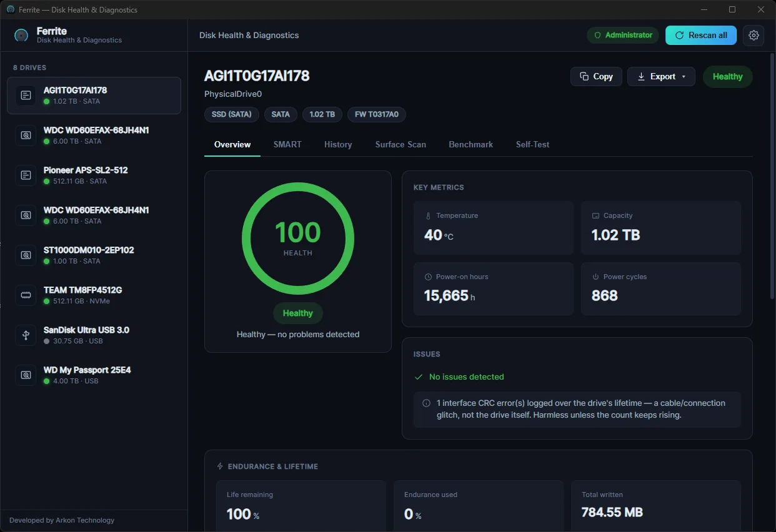
Task: Click the AGI1T0G17AI178 SSD drive icon
Action: [x=26, y=96]
